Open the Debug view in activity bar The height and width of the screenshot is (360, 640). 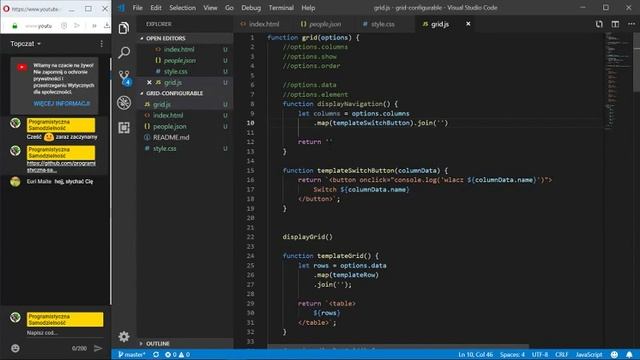click(124, 102)
